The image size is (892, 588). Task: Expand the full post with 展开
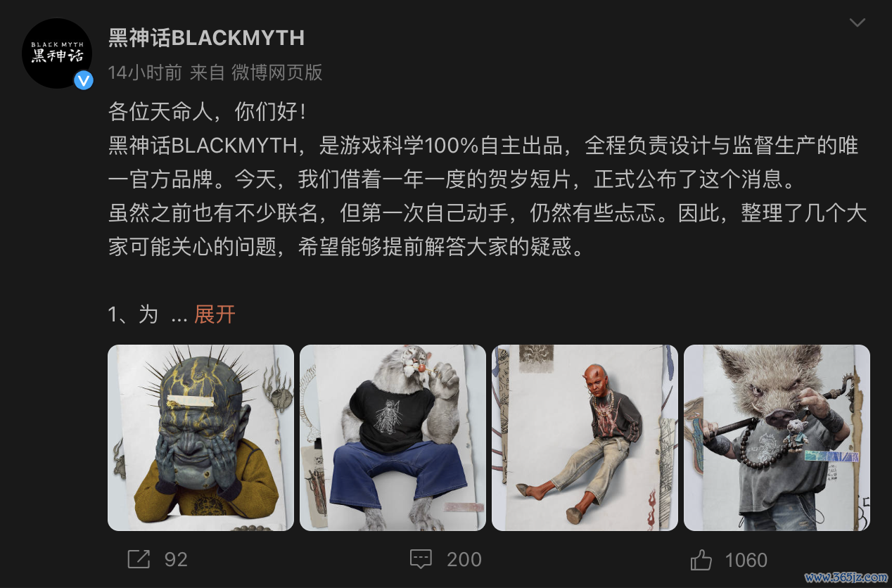[x=215, y=314]
